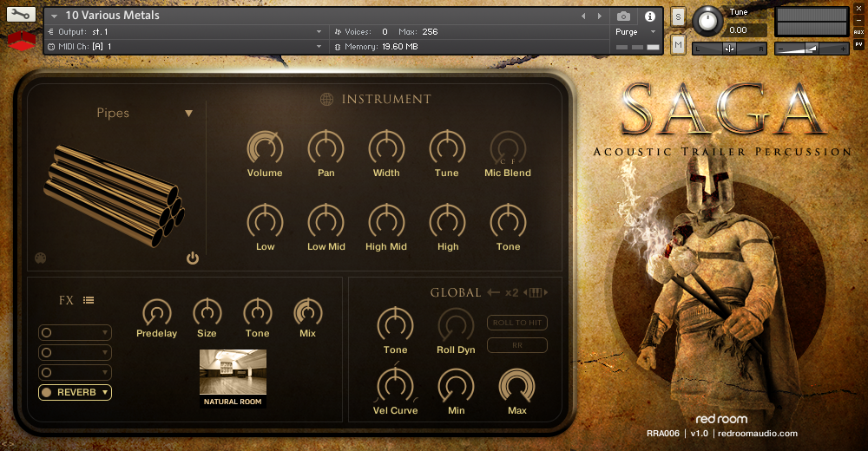The height and width of the screenshot is (451, 868).
Task: Click the Max voices value 256
Action: tap(430, 31)
